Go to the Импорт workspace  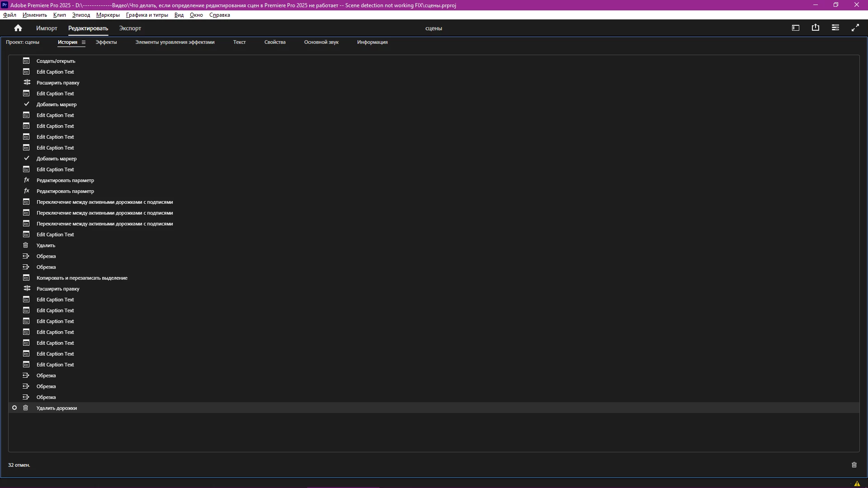pos(47,28)
